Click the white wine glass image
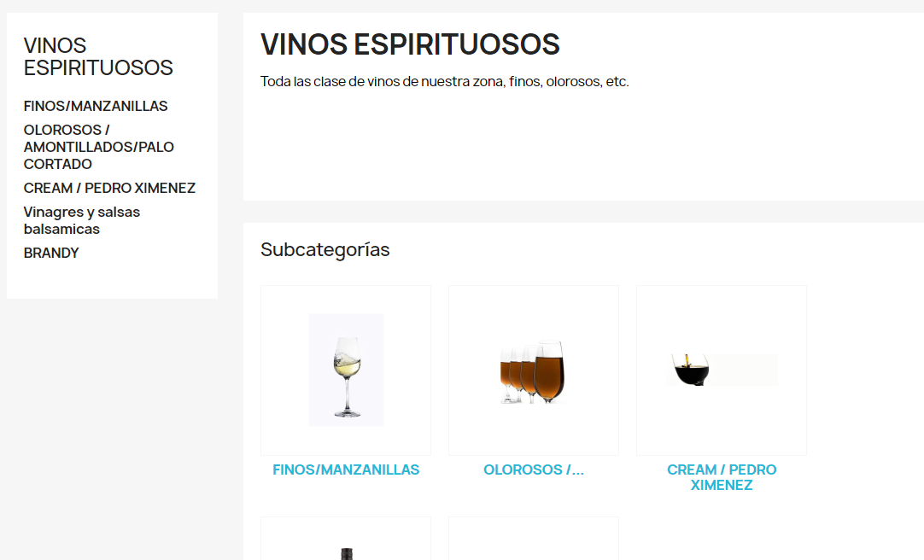924x560 pixels. tap(346, 370)
